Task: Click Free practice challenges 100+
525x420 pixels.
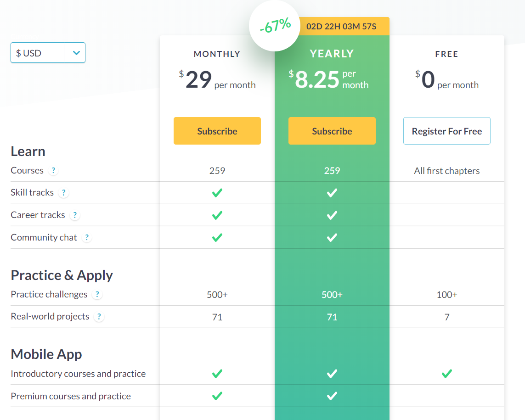Action: coord(446,295)
